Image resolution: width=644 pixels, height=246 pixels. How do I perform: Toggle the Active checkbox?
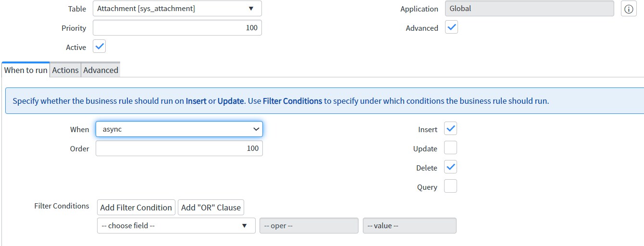pyautogui.click(x=99, y=47)
